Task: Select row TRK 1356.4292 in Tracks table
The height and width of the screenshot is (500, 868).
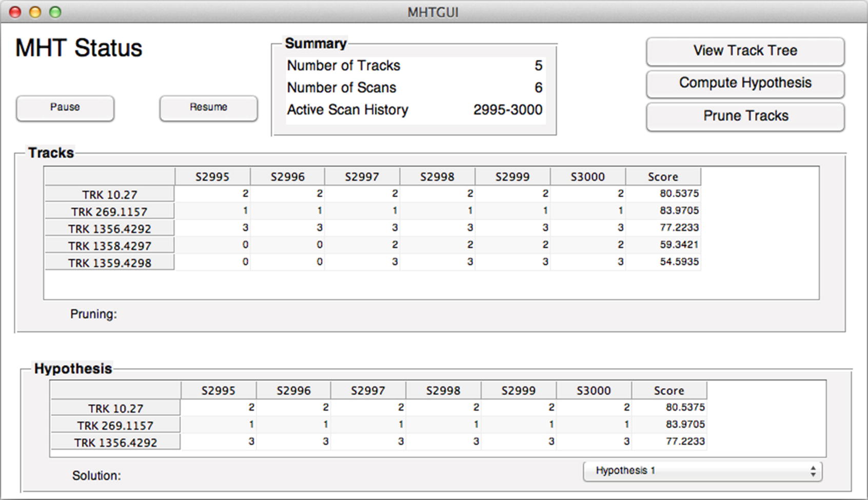Action: (109, 228)
